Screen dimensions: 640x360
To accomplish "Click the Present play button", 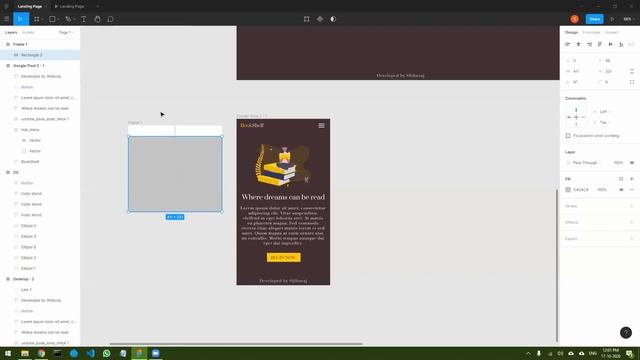I will tap(612, 19).
